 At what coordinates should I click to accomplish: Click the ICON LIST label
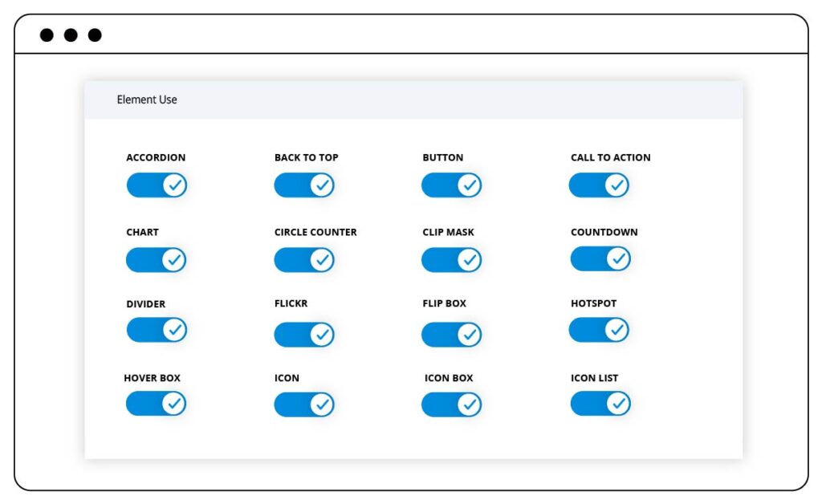coord(595,378)
